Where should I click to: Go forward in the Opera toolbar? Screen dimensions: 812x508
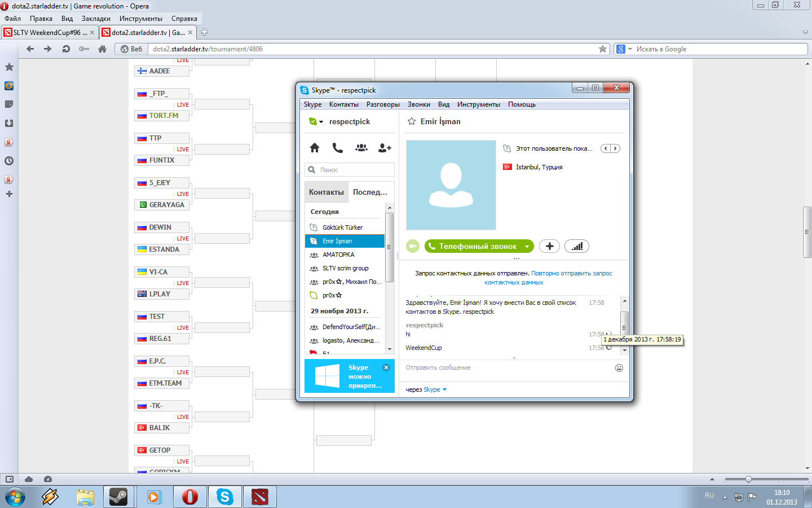pos(48,49)
